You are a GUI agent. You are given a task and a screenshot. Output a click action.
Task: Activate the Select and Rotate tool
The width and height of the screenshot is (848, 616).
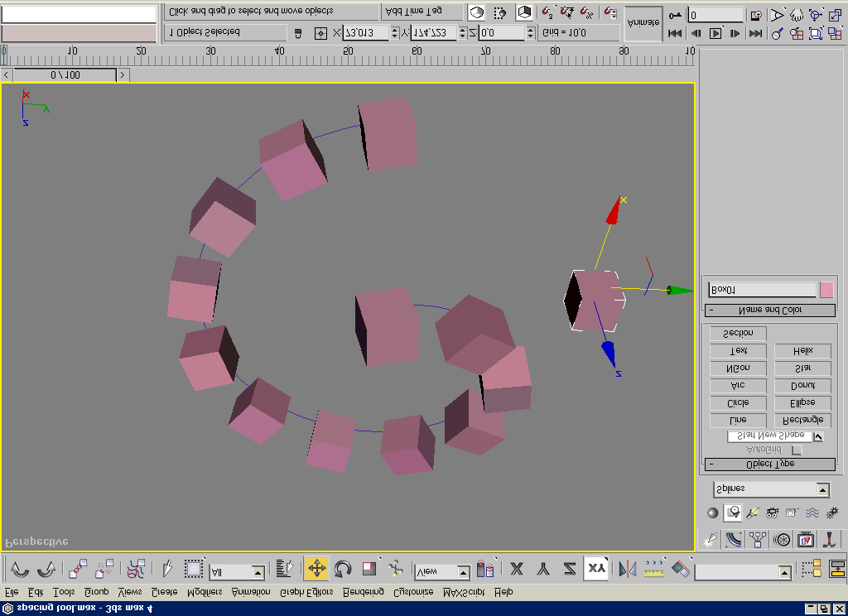coord(343,569)
